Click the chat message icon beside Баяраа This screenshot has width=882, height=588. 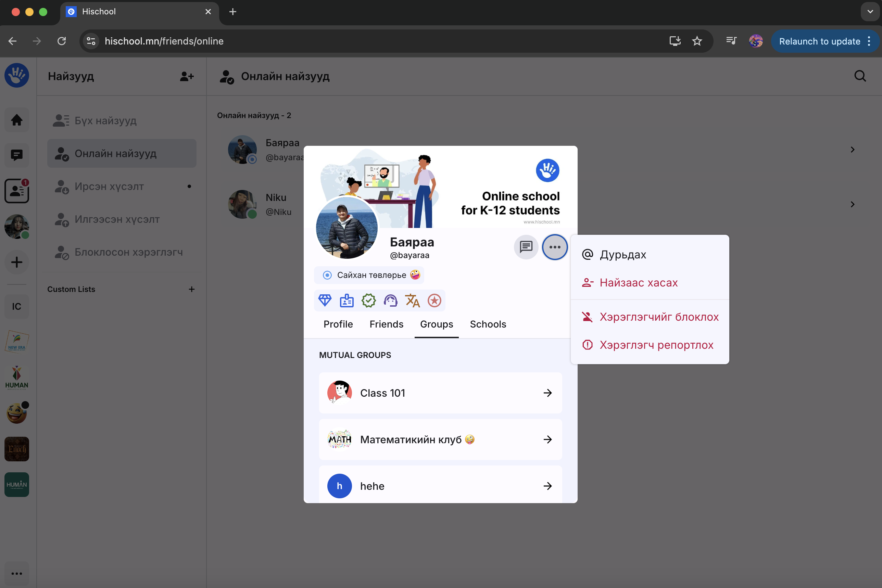pyautogui.click(x=526, y=247)
